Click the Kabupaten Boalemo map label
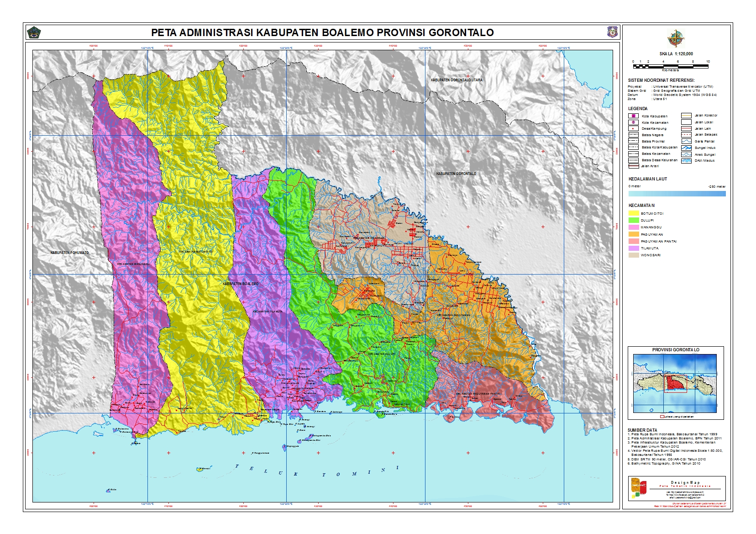This screenshot has width=756, height=534. pyautogui.click(x=241, y=284)
